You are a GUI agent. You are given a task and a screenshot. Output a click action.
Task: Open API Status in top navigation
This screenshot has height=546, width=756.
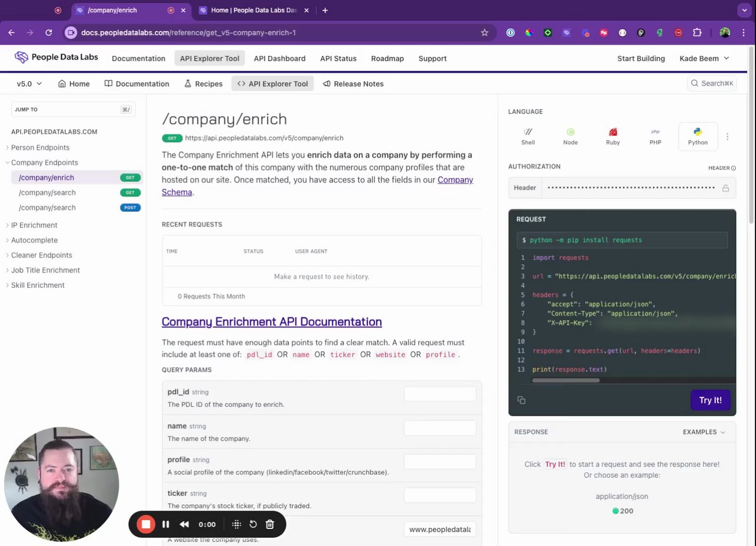coord(338,58)
